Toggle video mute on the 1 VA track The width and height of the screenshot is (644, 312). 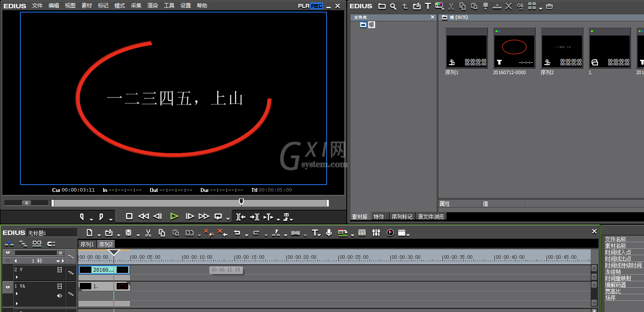[x=60, y=286]
